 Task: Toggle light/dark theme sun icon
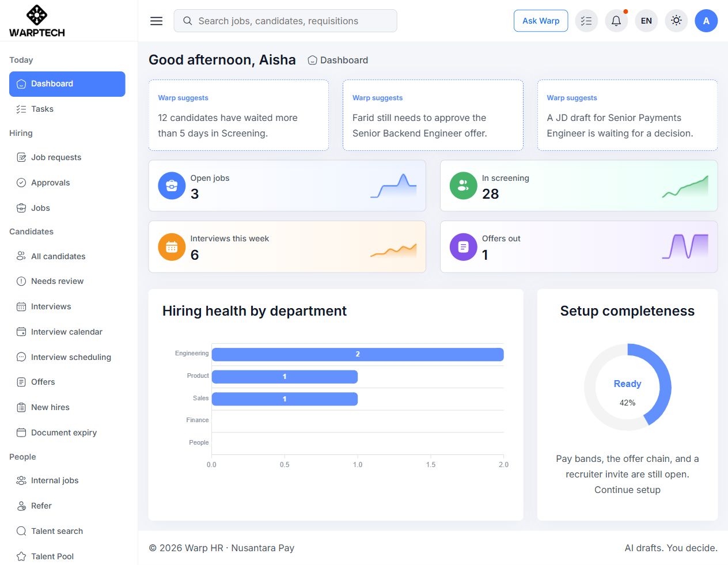[676, 21]
